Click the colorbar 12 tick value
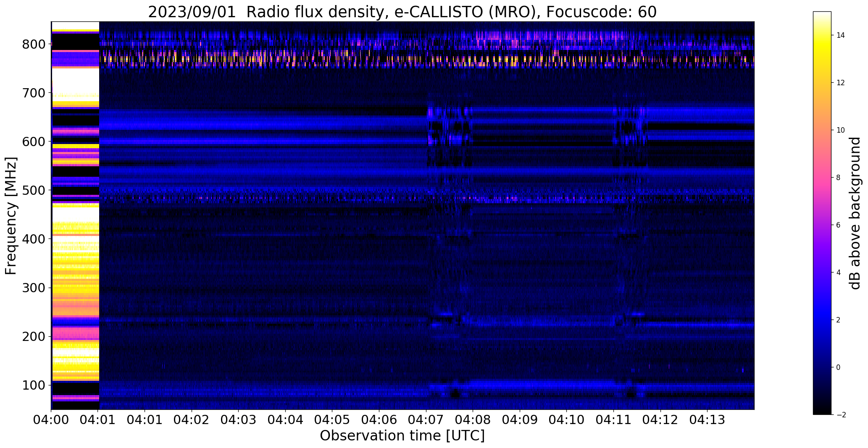Viewport: 868px width, 448px height. 841,83
